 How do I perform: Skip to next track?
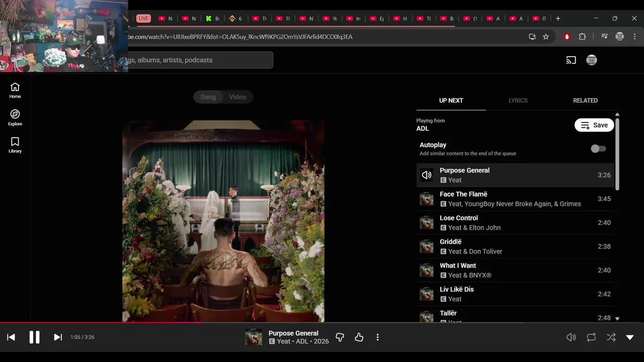pos(58,337)
